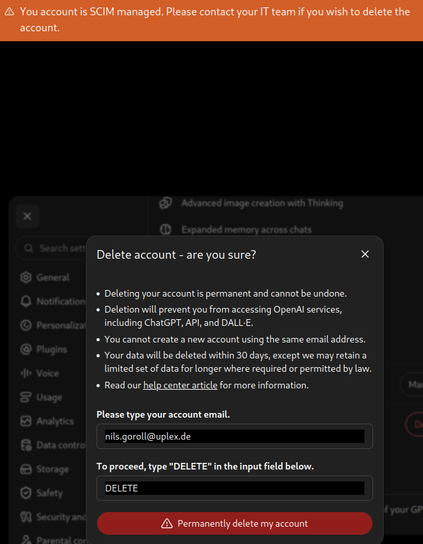The image size is (423, 544).
Task: Open General settings tab
Action: 45,278
